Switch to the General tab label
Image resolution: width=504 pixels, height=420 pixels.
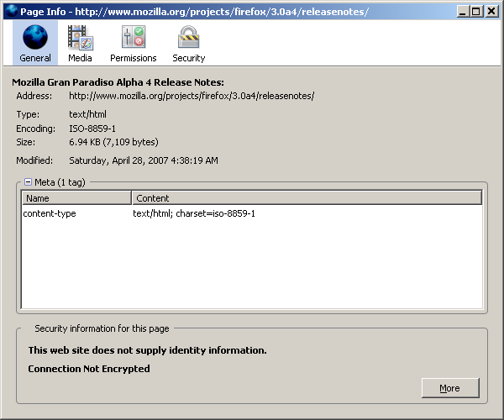click(35, 58)
